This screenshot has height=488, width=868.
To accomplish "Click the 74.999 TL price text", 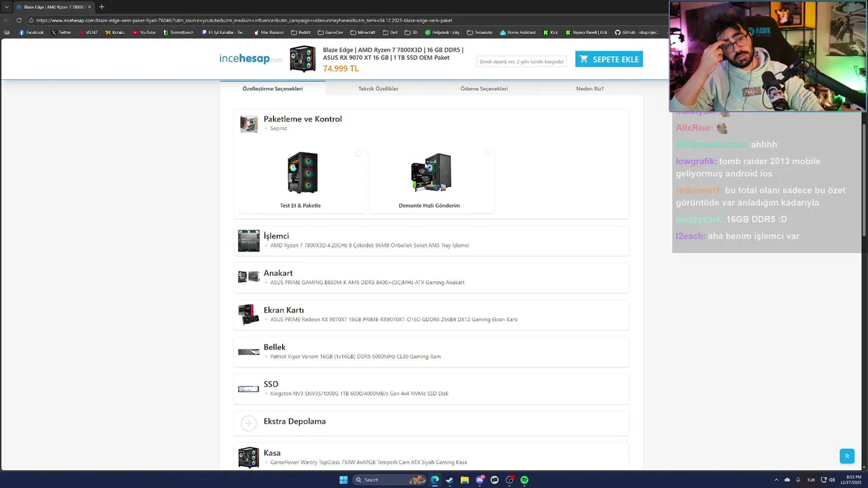I will click(340, 68).
